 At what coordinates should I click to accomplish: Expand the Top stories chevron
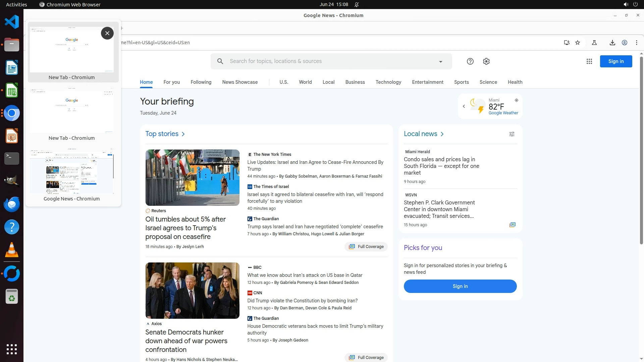tap(183, 134)
